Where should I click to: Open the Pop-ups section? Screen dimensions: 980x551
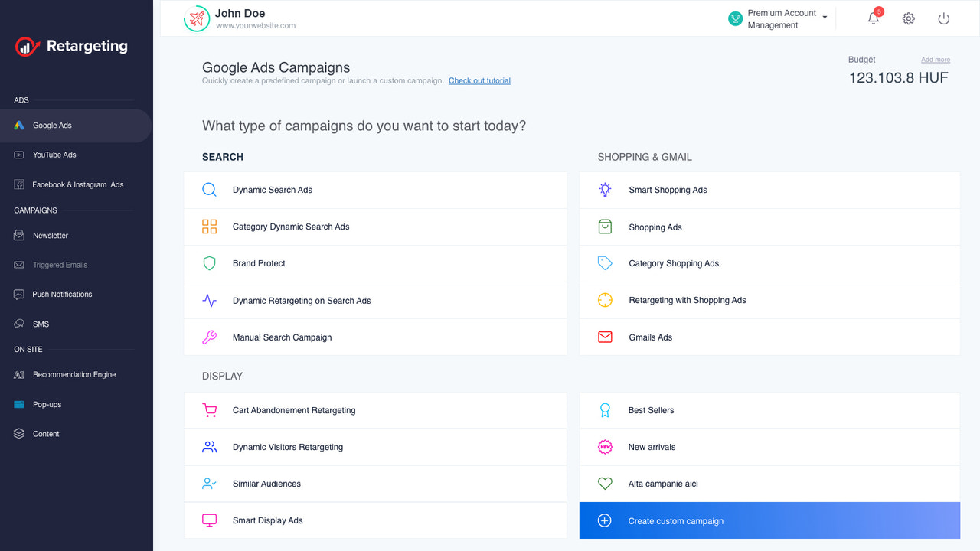[46, 404]
